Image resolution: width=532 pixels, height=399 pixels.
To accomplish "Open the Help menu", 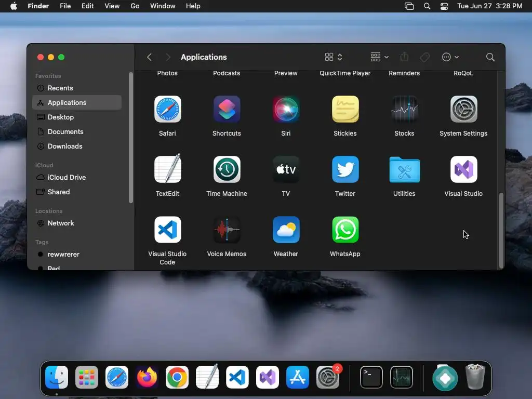I will point(193,6).
